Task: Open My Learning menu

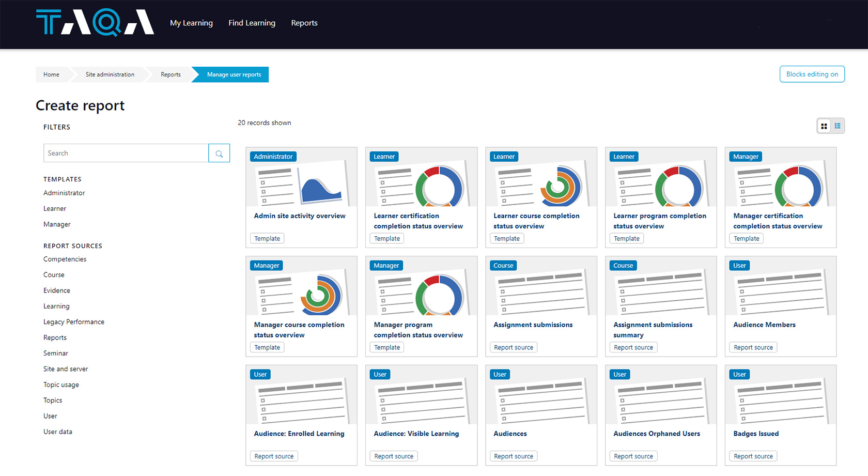Action: click(191, 23)
